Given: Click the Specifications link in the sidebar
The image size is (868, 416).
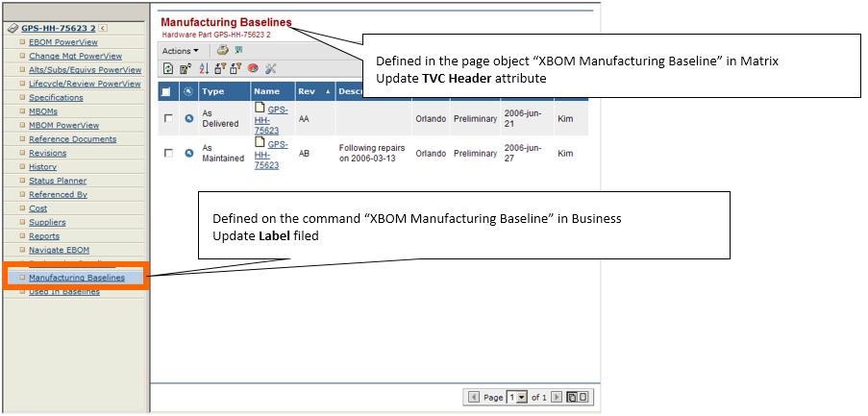Looking at the screenshot, I should pyautogui.click(x=56, y=98).
